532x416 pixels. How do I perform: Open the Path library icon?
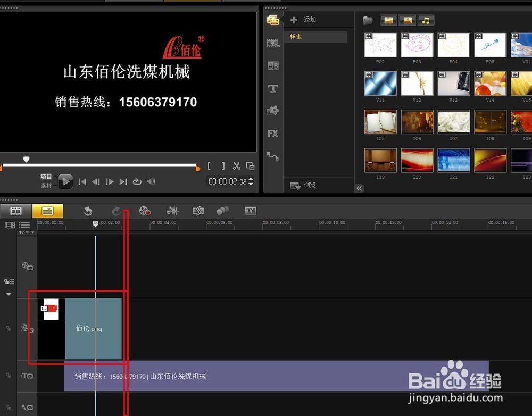(273, 156)
